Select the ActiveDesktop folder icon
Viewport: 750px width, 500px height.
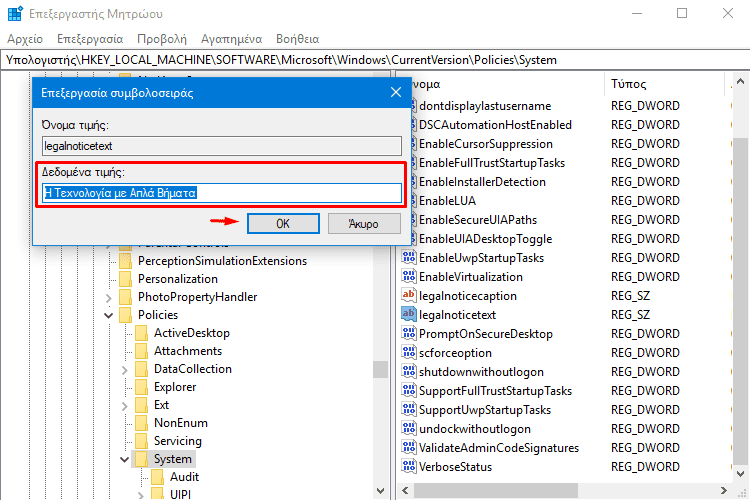[141, 333]
